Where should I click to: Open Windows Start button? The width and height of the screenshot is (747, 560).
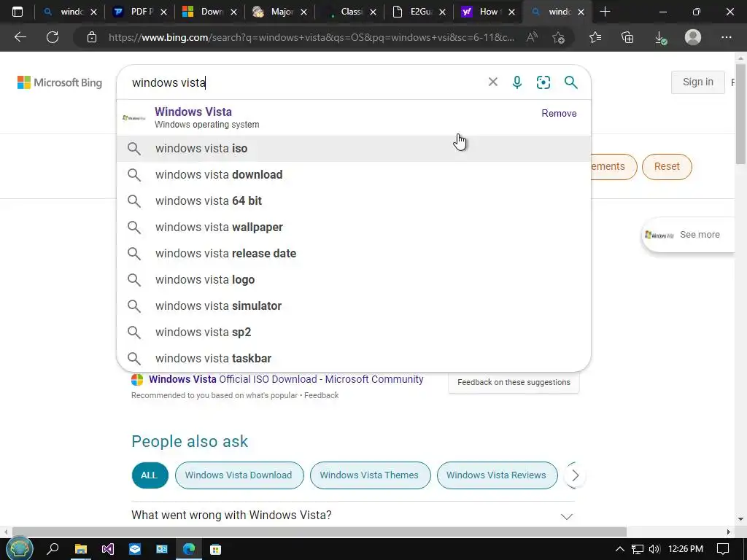point(19,548)
